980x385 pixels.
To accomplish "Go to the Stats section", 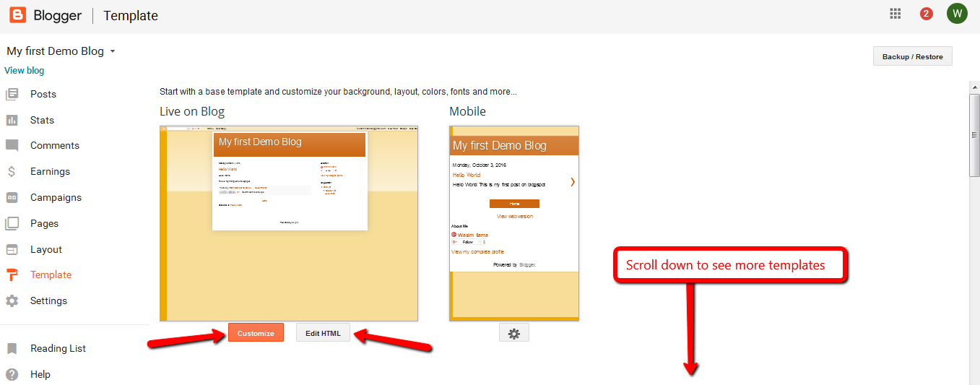I will 42,120.
